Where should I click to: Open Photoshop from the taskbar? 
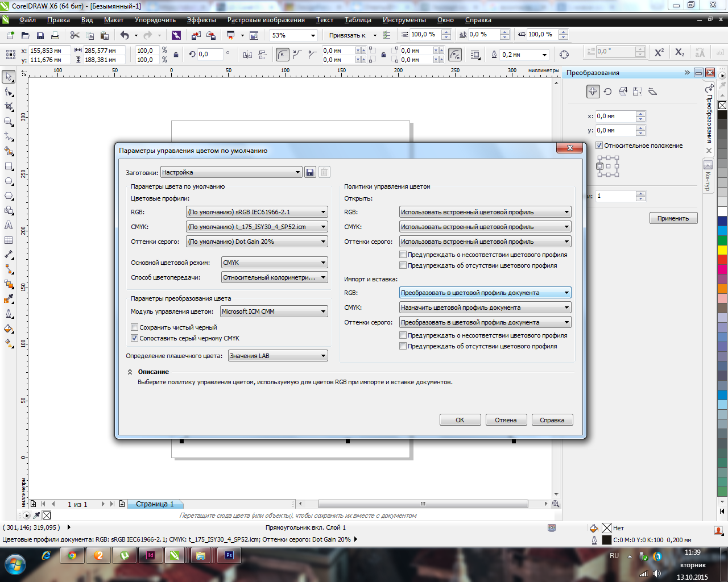pyautogui.click(x=229, y=555)
